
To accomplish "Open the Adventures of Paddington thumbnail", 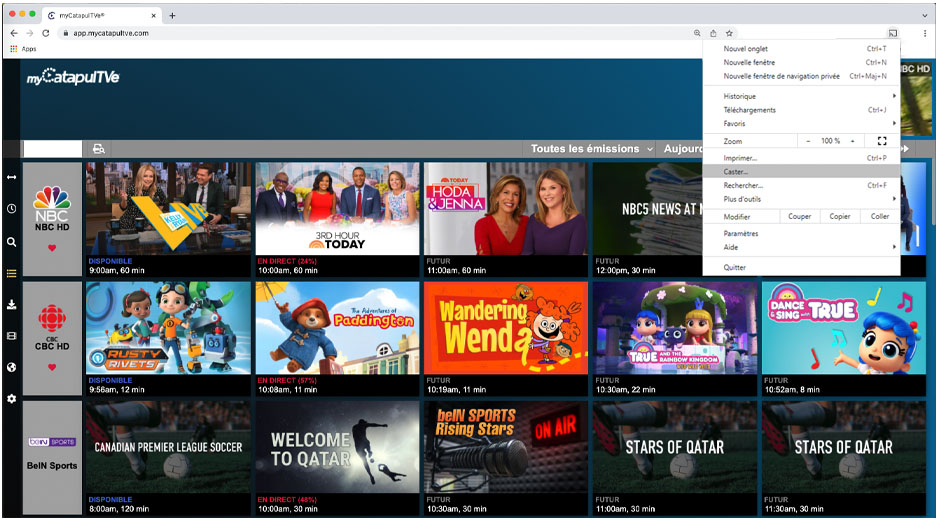I will click(337, 328).
